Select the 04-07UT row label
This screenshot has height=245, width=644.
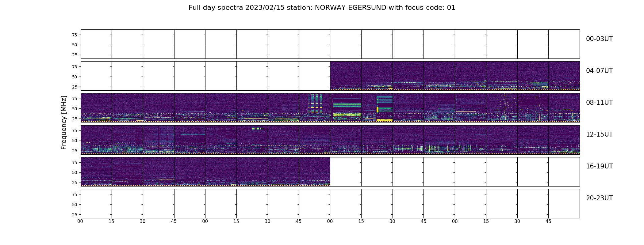tap(599, 71)
